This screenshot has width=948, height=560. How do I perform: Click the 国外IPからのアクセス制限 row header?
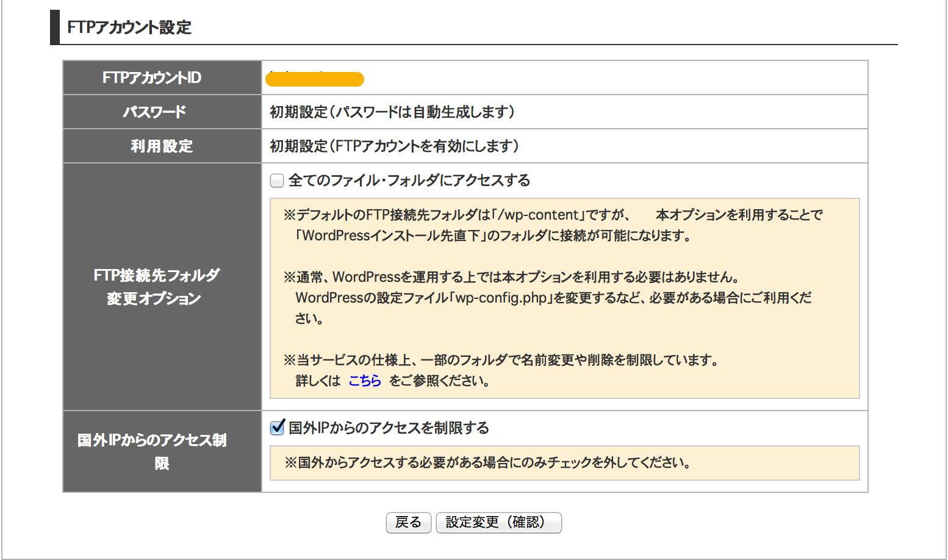[153, 451]
